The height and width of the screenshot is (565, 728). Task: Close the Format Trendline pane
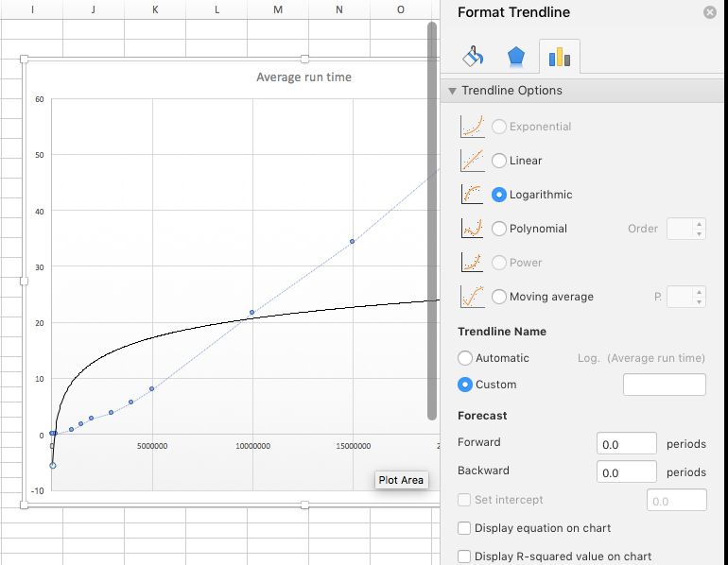coord(710,12)
